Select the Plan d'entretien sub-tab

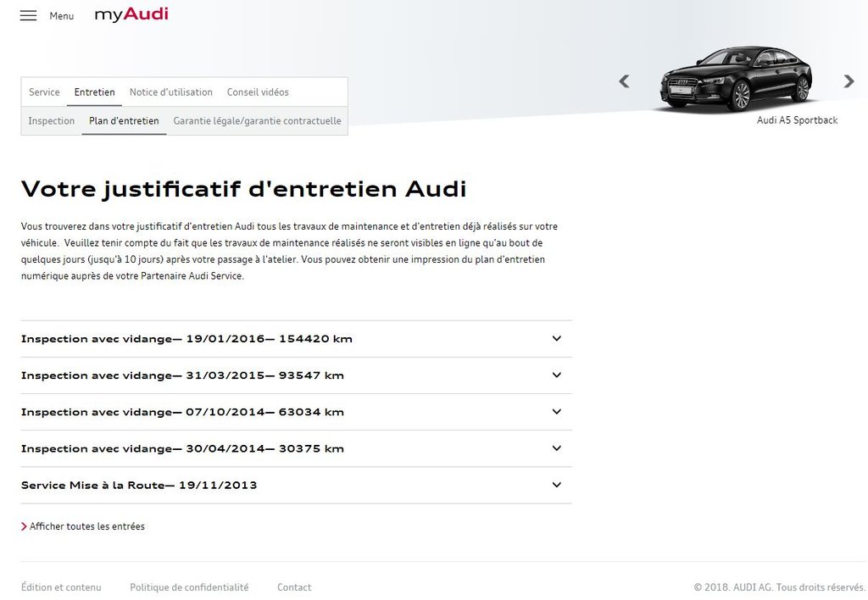click(x=124, y=121)
